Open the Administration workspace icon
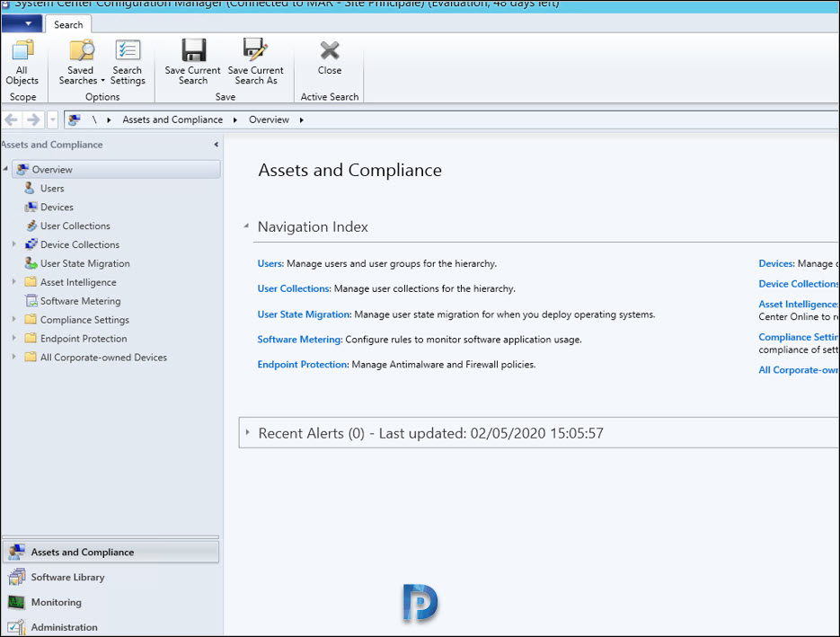 pos(16,627)
